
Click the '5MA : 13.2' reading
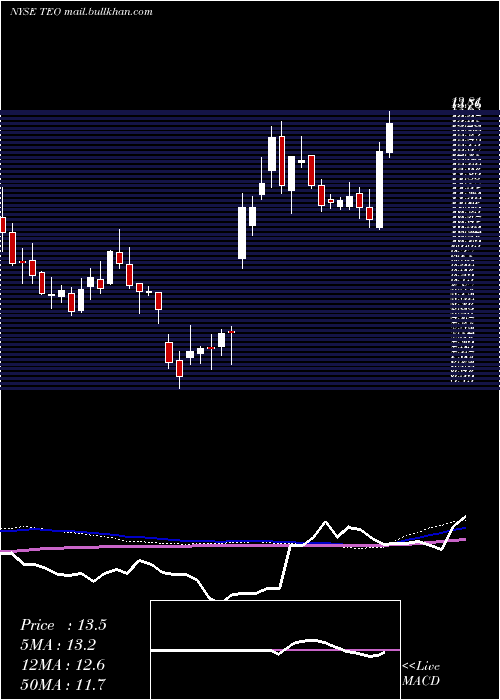tap(60, 645)
